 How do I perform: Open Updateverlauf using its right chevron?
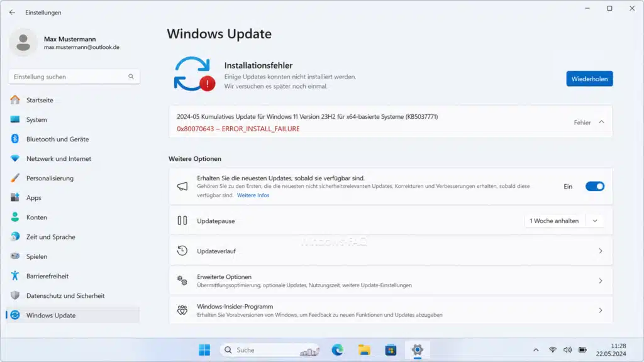click(x=601, y=251)
